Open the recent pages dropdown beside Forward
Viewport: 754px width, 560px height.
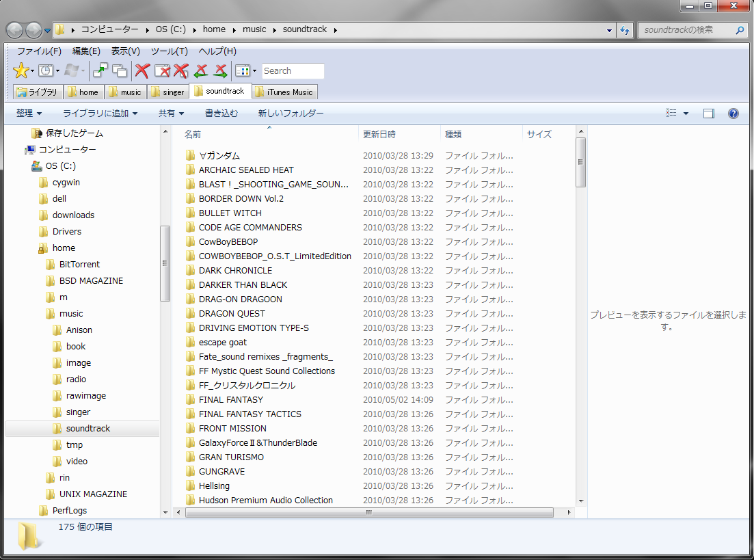[47, 31]
